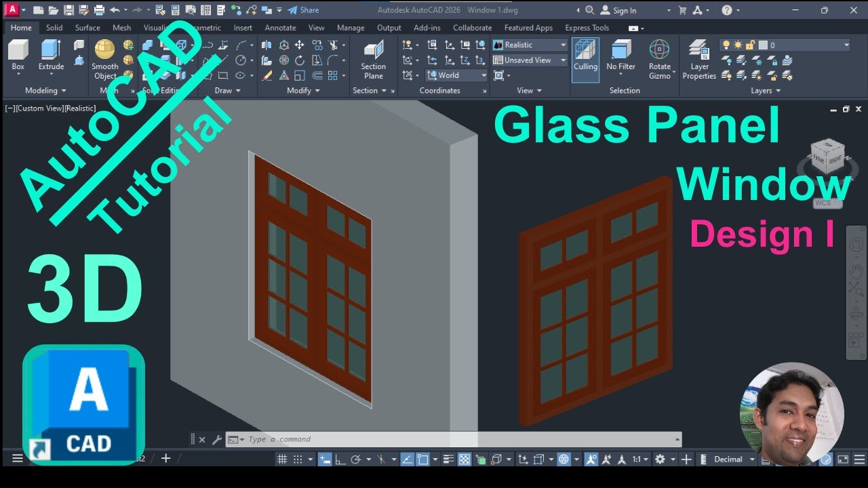Toggle Clean Screen in status bar
Screen dimensions: 868x488
(x=842, y=460)
